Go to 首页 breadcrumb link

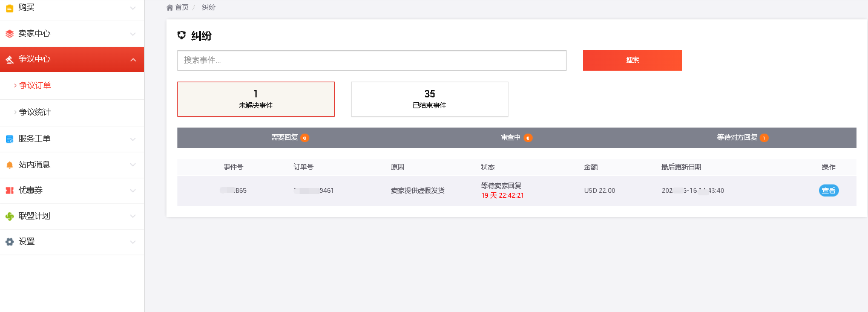182,7
